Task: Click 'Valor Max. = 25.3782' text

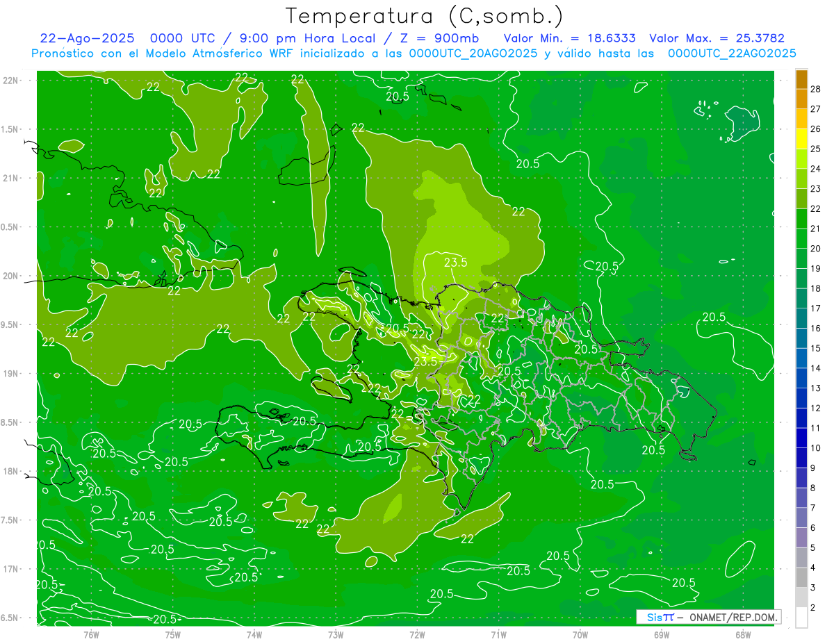Action: pyautogui.click(x=717, y=38)
